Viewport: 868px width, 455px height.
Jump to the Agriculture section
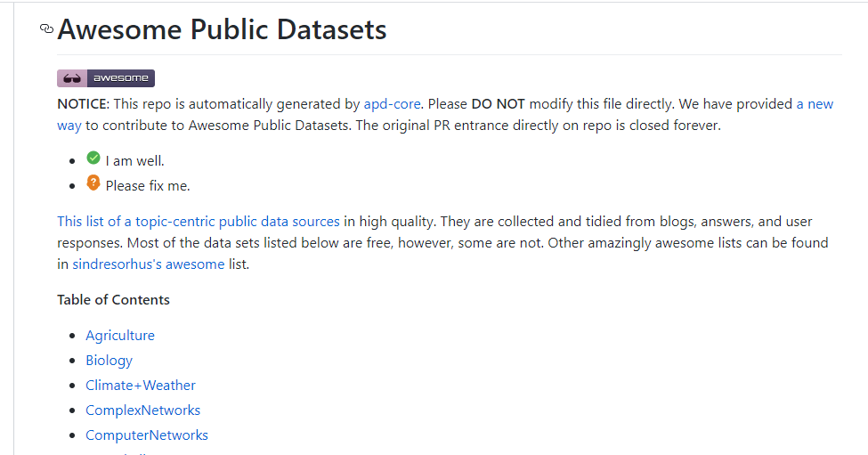(120, 335)
